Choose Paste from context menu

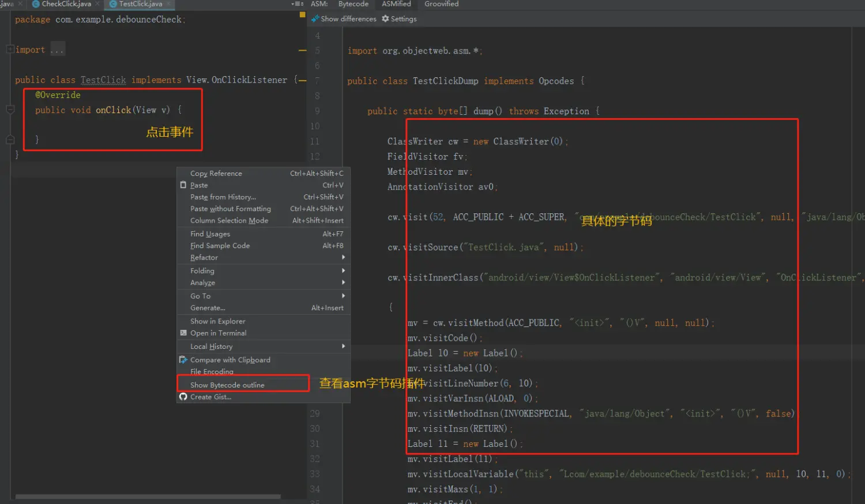[263, 185]
